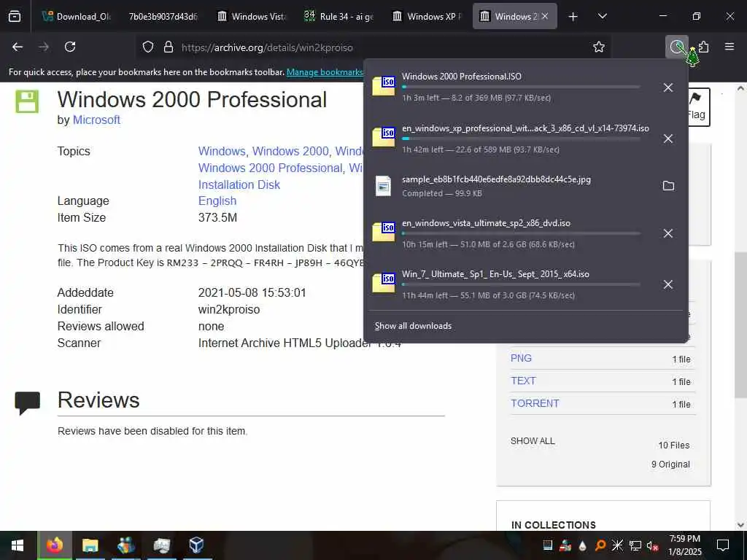
Task: Open the muted volume tray icon
Action: coord(651,545)
